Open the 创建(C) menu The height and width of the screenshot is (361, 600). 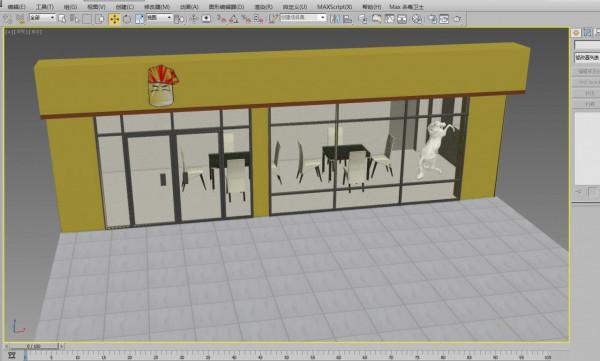125,7
